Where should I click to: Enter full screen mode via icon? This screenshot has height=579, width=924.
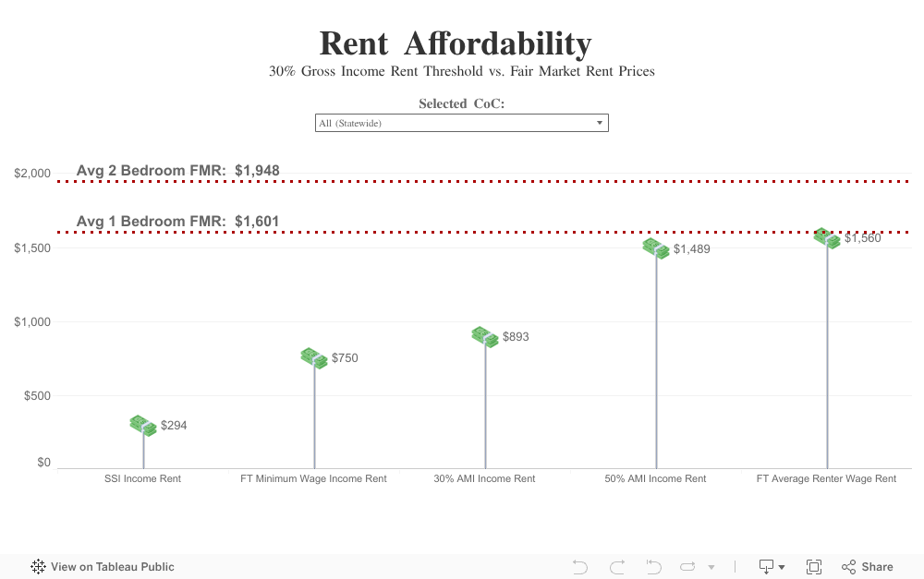point(814,567)
